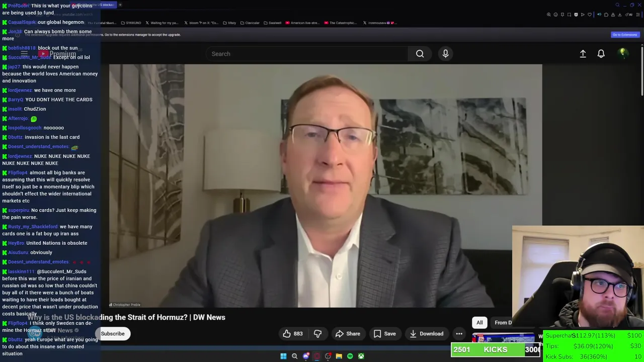The image size is (644, 362).
Task: Click the pin icon in browser toolbar
Action: pyautogui.click(x=562, y=15)
